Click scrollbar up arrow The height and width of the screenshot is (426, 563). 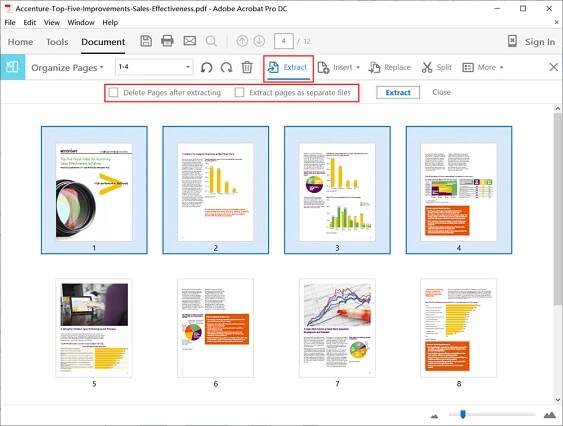[x=558, y=108]
